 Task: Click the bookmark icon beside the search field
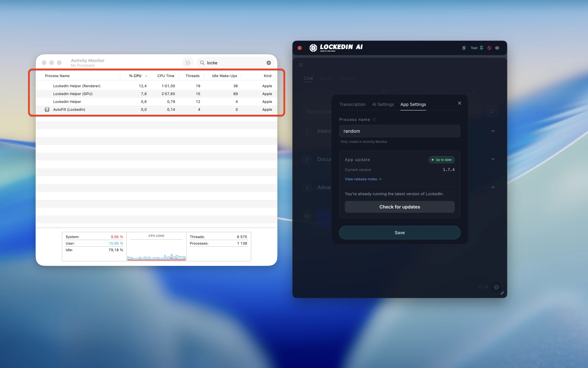[x=491, y=111]
